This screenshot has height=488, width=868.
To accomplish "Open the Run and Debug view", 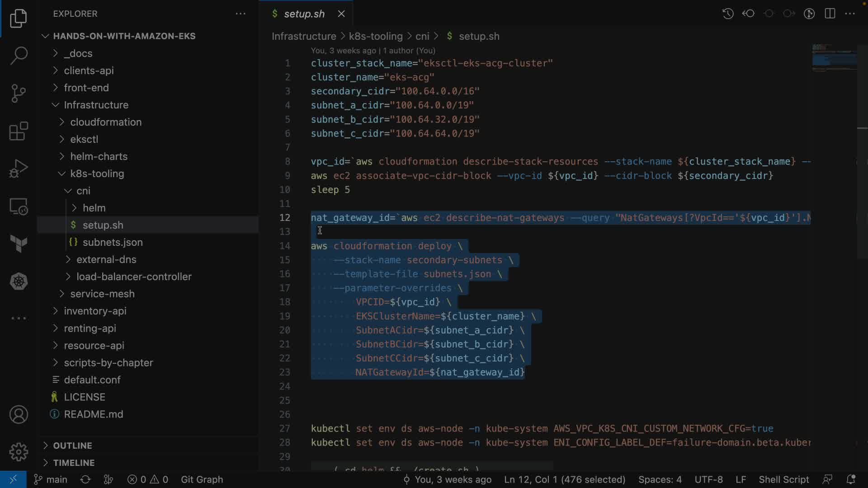I will coord(19,169).
